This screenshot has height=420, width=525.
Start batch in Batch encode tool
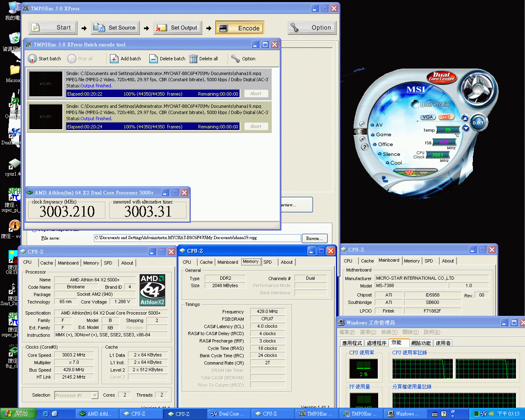45,59
